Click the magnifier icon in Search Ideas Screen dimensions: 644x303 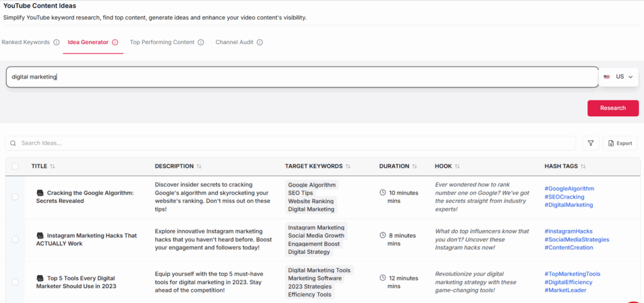[13, 143]
